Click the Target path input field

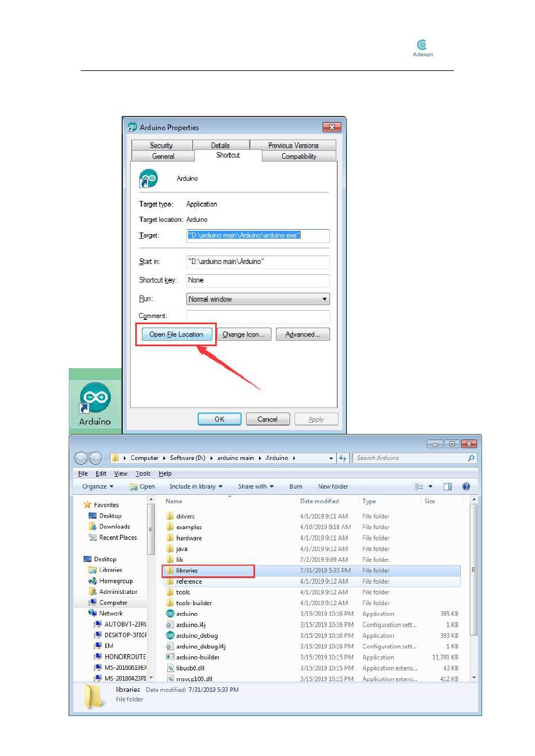258,235
